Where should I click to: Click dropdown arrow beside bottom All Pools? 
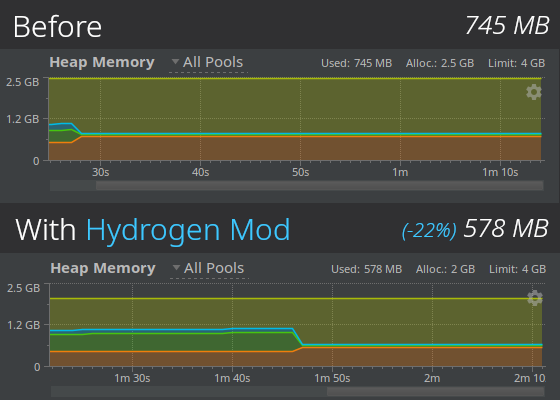(x=176, y=268)
